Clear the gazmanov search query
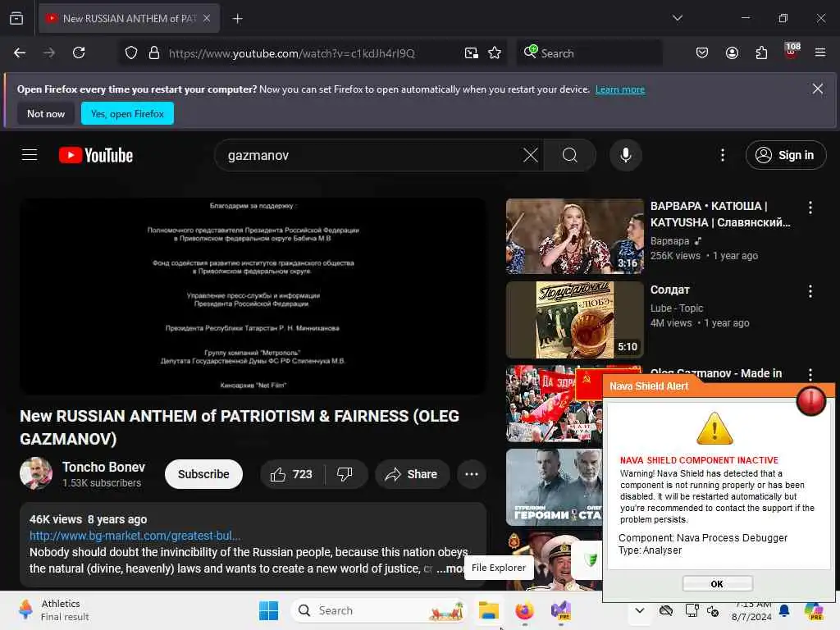 point(531,155)
